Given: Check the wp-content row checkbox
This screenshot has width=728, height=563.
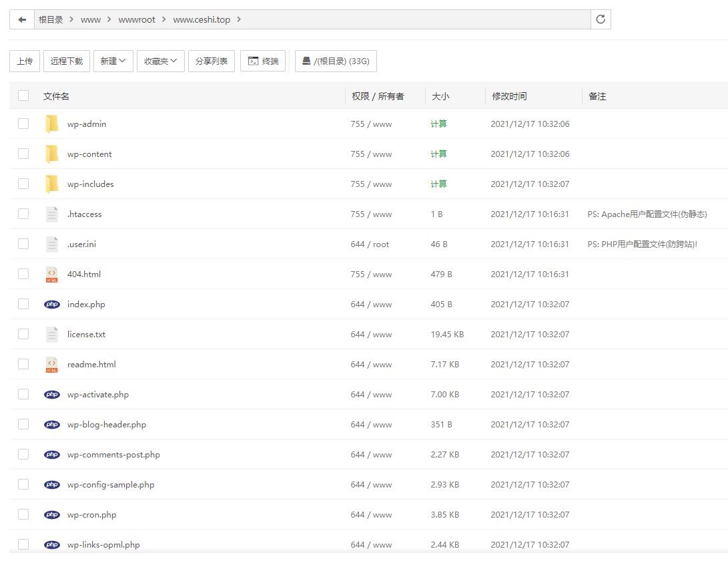Looking at the screenshot, I should tap(23, 154).
